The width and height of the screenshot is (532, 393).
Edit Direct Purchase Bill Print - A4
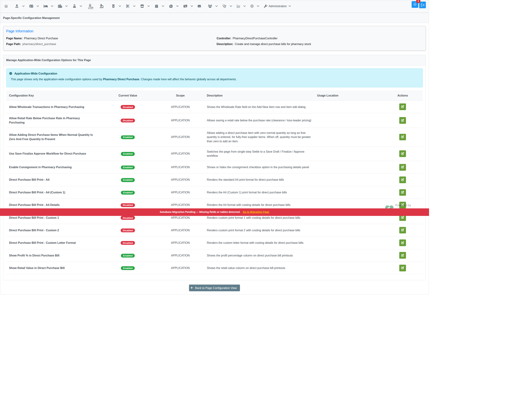click(403, 180)
